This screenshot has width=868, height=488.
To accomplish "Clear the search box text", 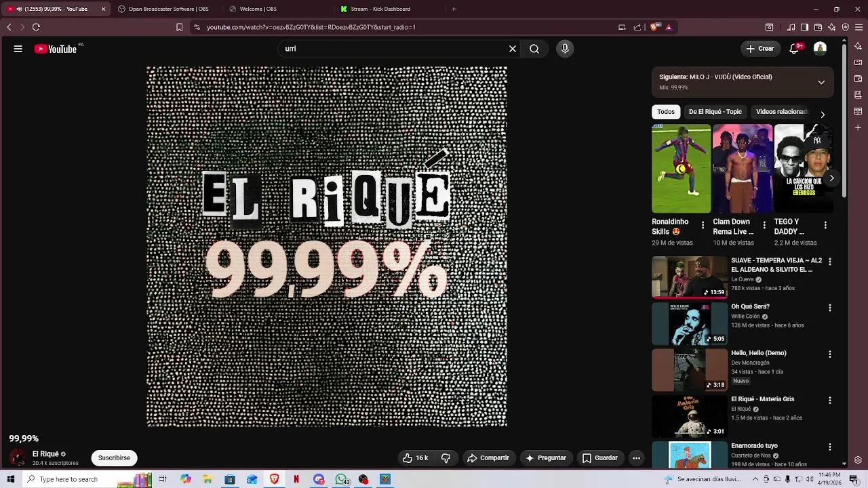I will (x=513, y=49).
